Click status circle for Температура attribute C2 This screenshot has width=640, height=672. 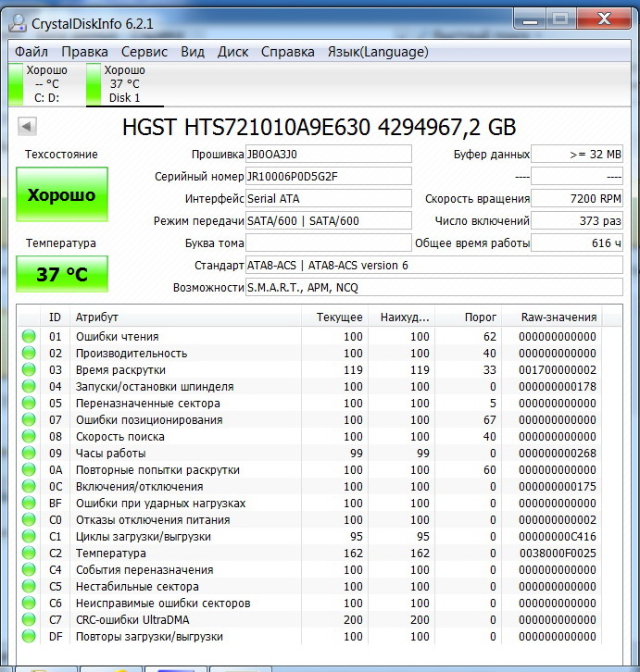pos(29,553)
